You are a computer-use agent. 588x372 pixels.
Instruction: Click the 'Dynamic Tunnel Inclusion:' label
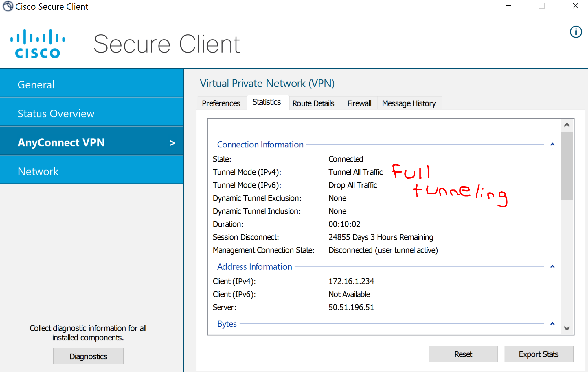(x=257, y=211)
